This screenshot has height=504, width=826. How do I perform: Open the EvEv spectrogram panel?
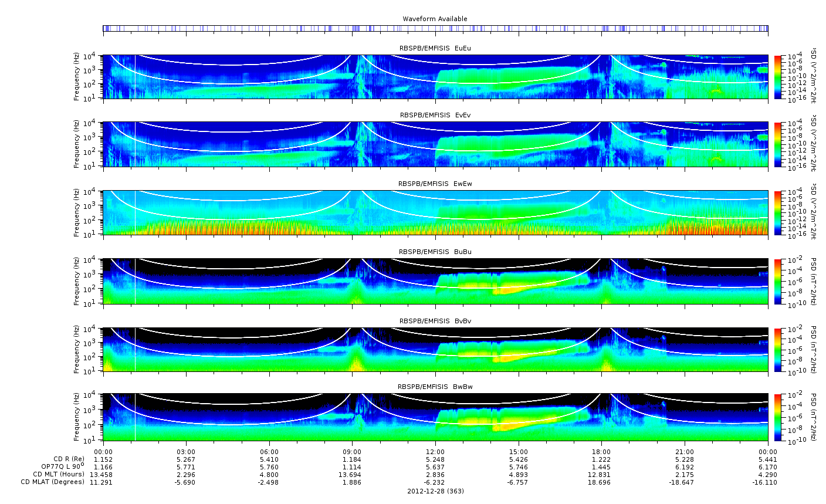(x=435, y=144)
